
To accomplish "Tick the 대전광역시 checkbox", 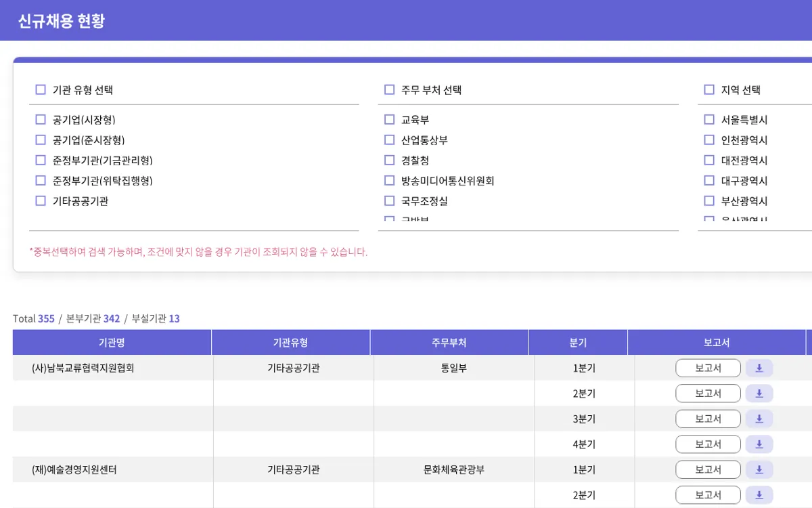I will click(709, 161).
